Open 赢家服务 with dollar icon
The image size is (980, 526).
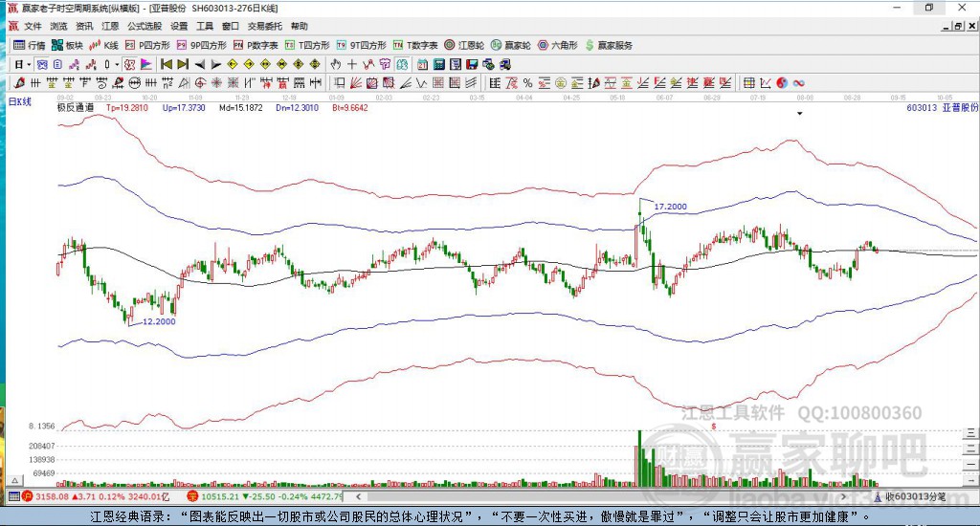[610, 46]
